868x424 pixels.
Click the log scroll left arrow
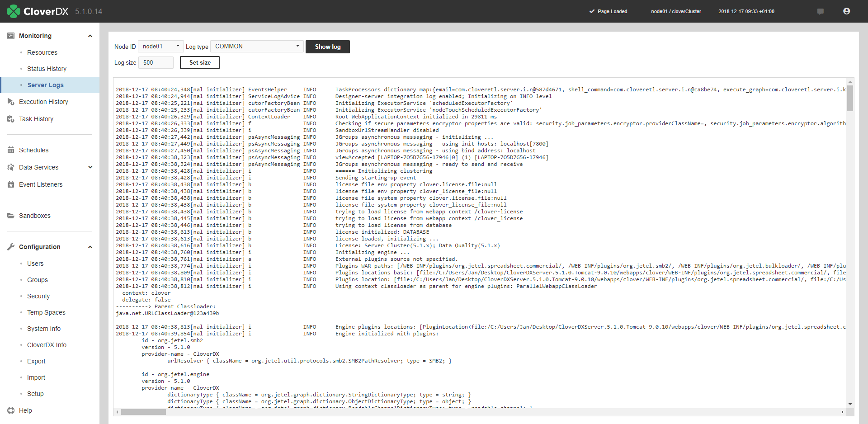pos(118,412)
